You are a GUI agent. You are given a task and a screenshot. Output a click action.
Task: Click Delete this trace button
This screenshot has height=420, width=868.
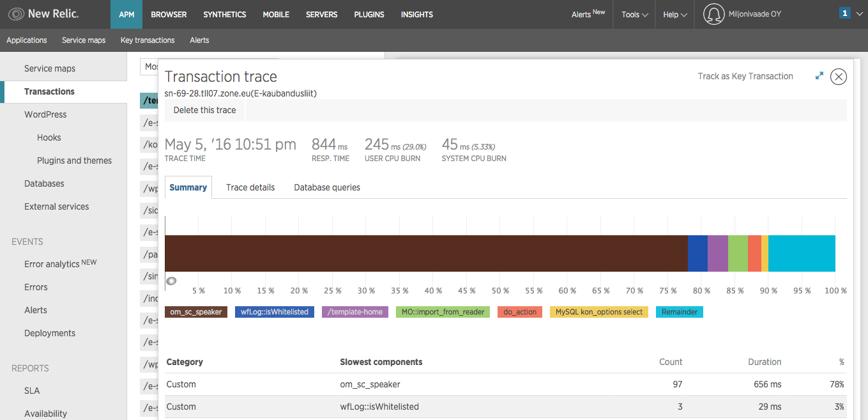[204, 110]
